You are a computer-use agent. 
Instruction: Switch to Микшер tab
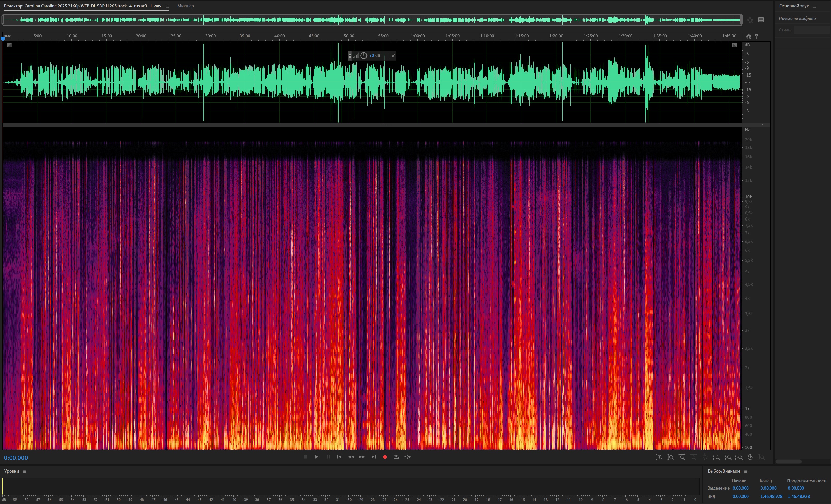tap(185, 6)
